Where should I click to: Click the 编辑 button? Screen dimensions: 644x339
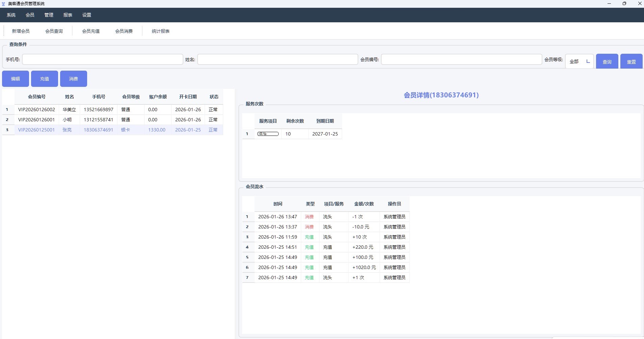point(16,79)
